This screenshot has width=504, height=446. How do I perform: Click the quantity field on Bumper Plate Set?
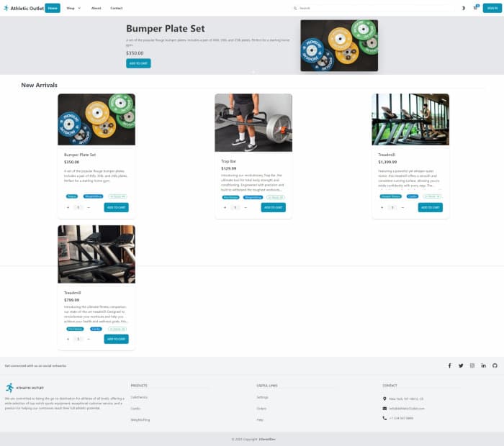click(x=78, y=207)
